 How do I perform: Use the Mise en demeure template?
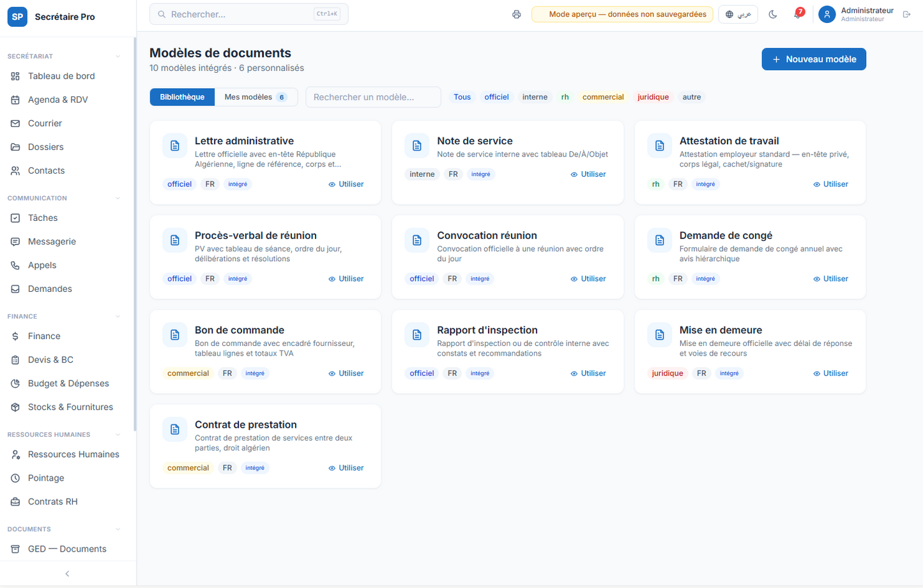(831, 373)
